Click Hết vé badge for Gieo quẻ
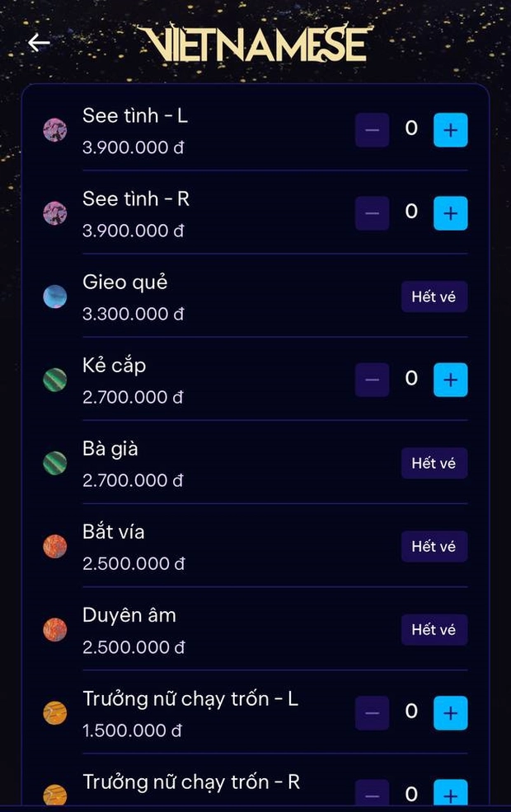Image resolution: width=511 pixels, height=812 pixels. [x=434, y=296]
